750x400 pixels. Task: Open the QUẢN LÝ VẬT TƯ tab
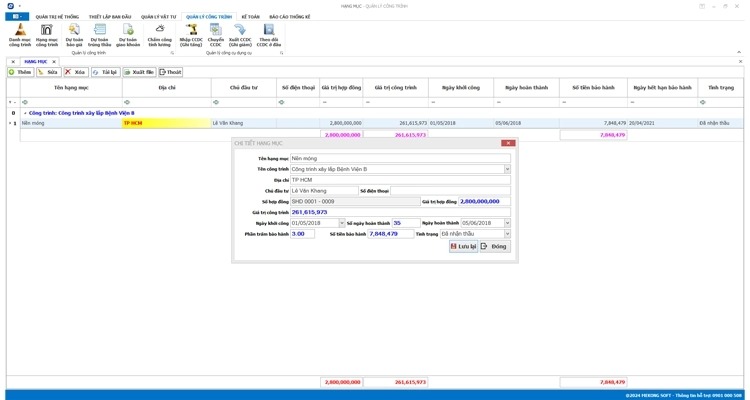[x=158, y=17]
